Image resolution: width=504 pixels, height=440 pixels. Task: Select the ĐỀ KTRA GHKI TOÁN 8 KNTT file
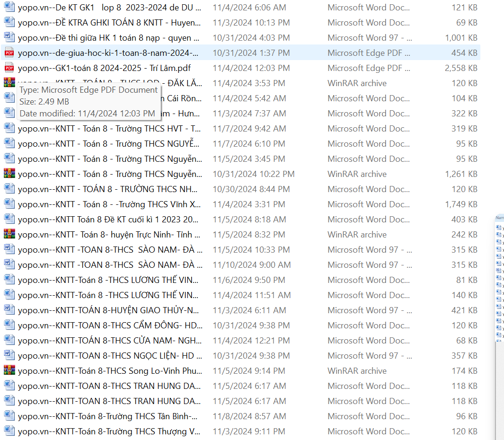click(x=109, y=23)
